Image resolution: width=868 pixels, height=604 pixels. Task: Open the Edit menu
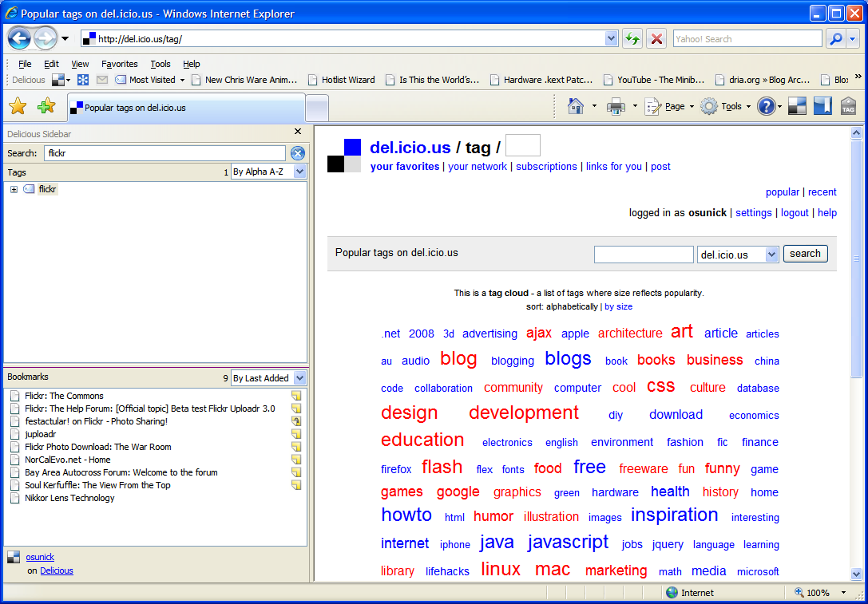51,64
